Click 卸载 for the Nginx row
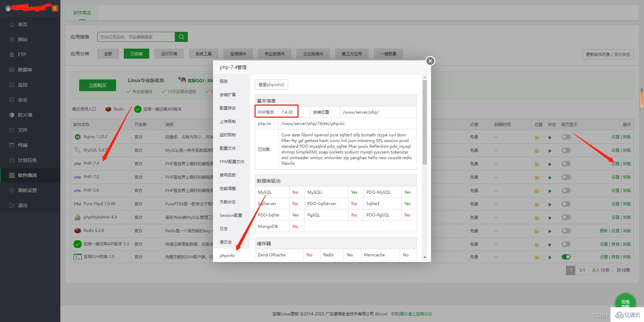 (x=627, y=137)
